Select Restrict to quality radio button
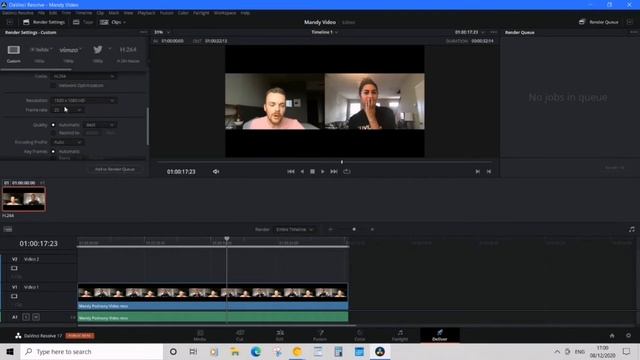This screenshot has width=640, height=360. (x=53, y=133)
